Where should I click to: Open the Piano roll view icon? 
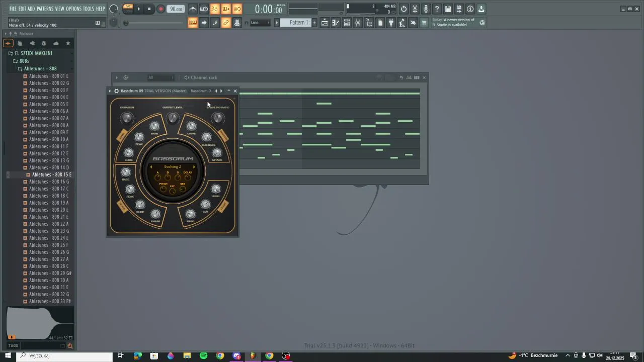[x=336, y=23]
